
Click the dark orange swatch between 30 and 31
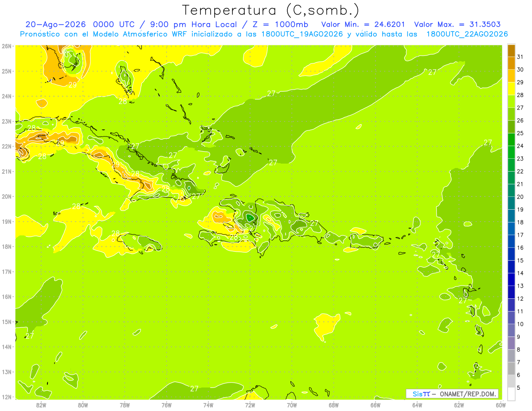click(x=511, y=63)
